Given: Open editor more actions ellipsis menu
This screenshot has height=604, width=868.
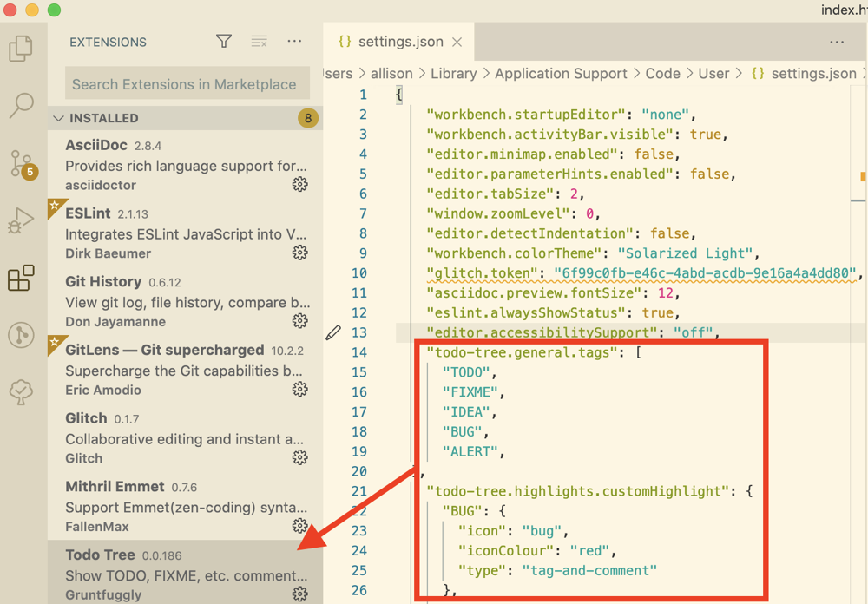Looking at the screenshot, I should [x=837, y=42].
